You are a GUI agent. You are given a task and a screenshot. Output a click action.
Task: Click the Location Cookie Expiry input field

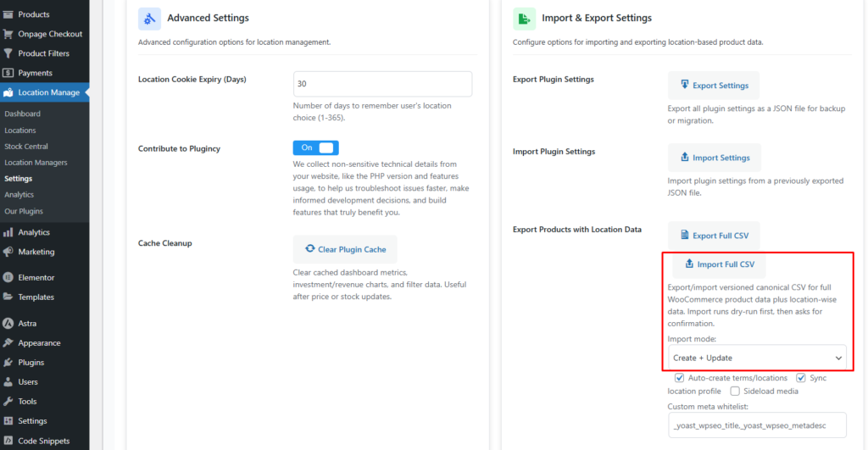tap(382, 84)
